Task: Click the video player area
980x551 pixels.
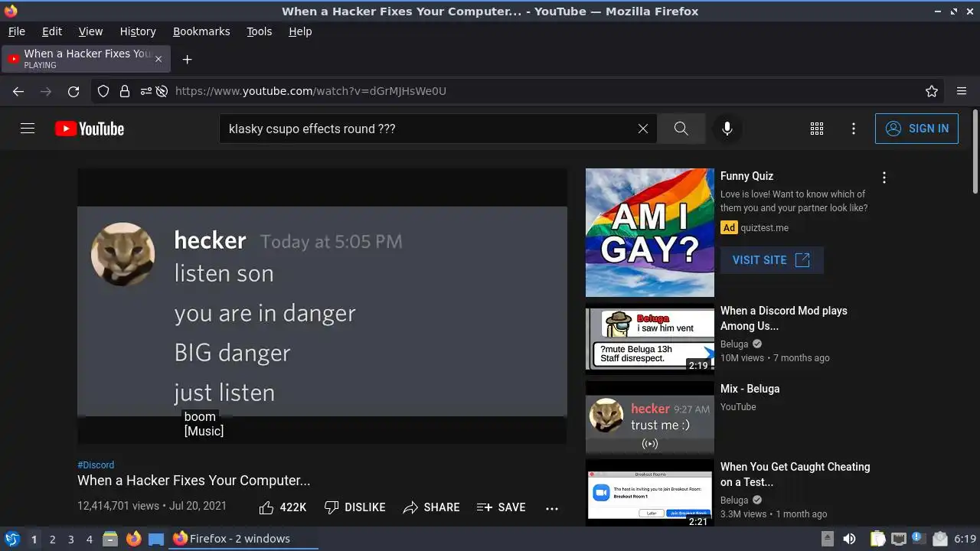Action: coord(322,306)
